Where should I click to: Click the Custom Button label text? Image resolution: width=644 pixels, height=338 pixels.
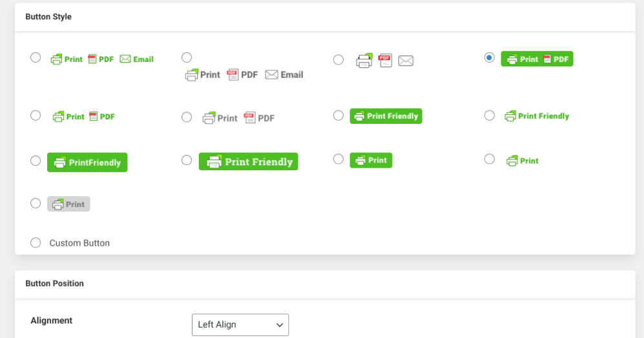coord(79,243)
